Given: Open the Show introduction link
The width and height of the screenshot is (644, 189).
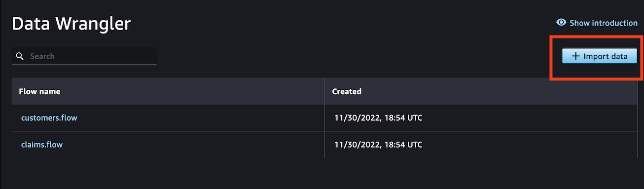Looking at the screenshot, I should pos(597,23).
